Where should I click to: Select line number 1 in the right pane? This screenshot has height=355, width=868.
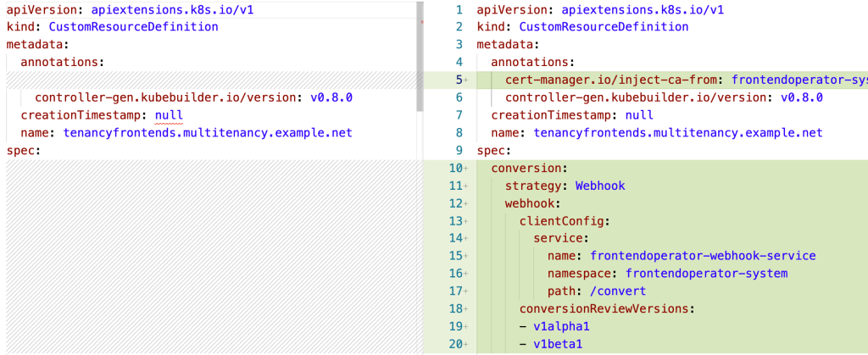(x=459, y=9)
